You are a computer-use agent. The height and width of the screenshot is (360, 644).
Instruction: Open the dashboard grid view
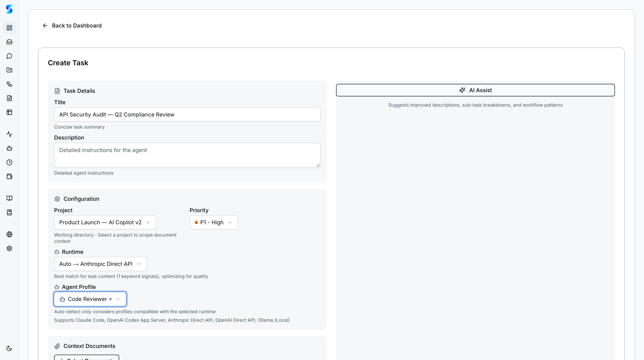coord(9,28)
